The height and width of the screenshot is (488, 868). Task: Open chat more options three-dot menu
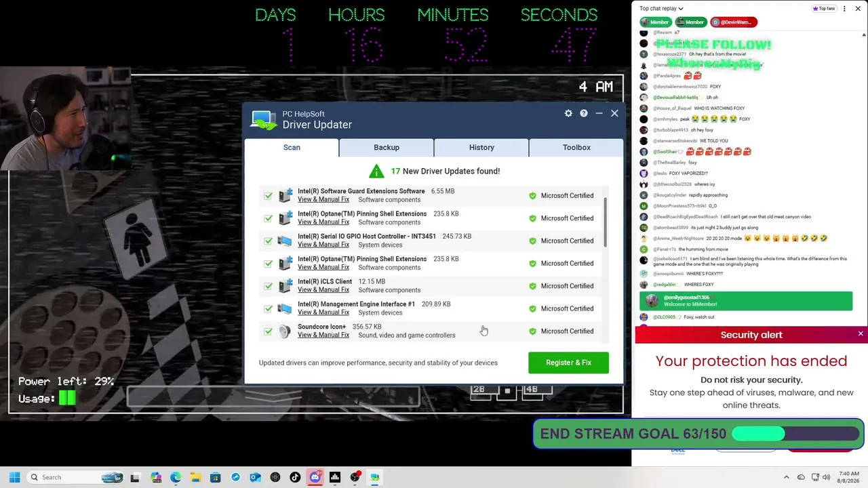(844, 9)
